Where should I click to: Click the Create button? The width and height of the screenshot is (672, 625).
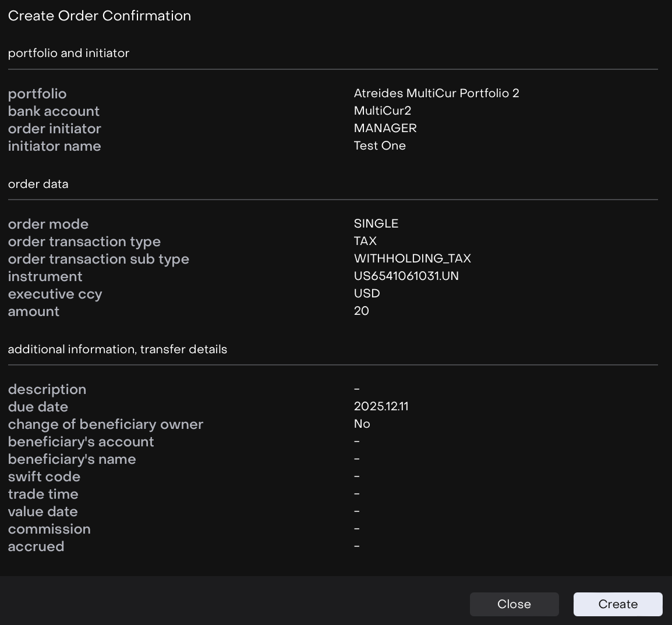tap(617, 604)
